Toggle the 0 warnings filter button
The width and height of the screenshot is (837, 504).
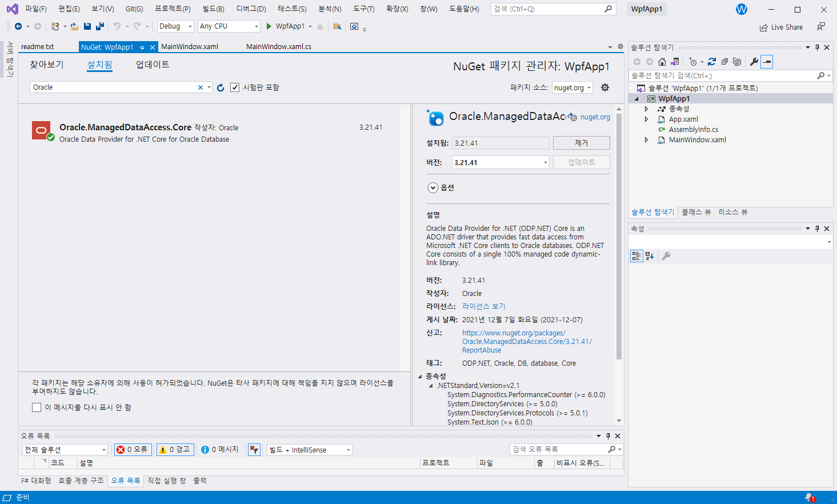175,450
